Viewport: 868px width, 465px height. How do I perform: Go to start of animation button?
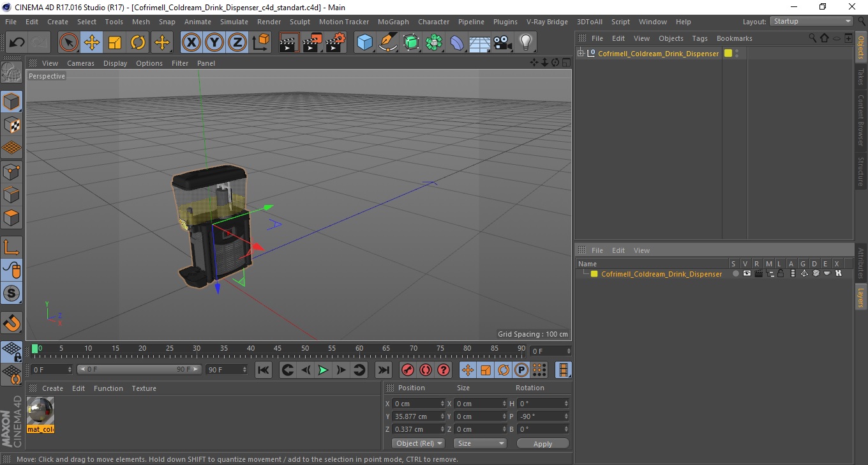coord(264,370)
